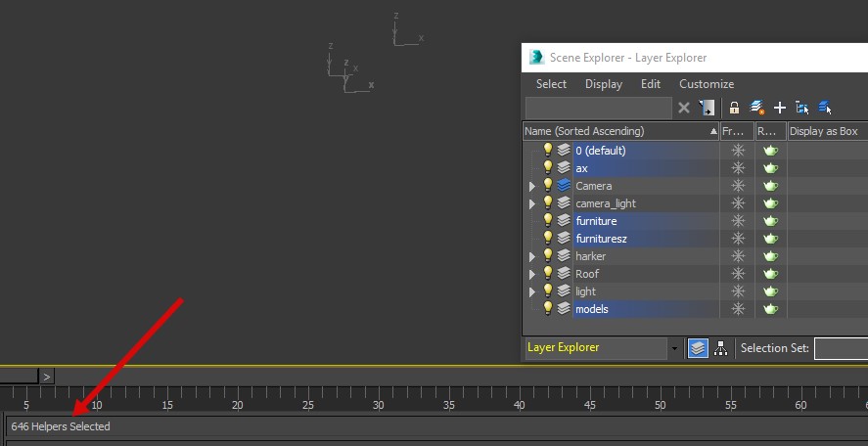Click the Sort by Layer mode icon
This screenshot has width=868, height=446.
[698, 348]
